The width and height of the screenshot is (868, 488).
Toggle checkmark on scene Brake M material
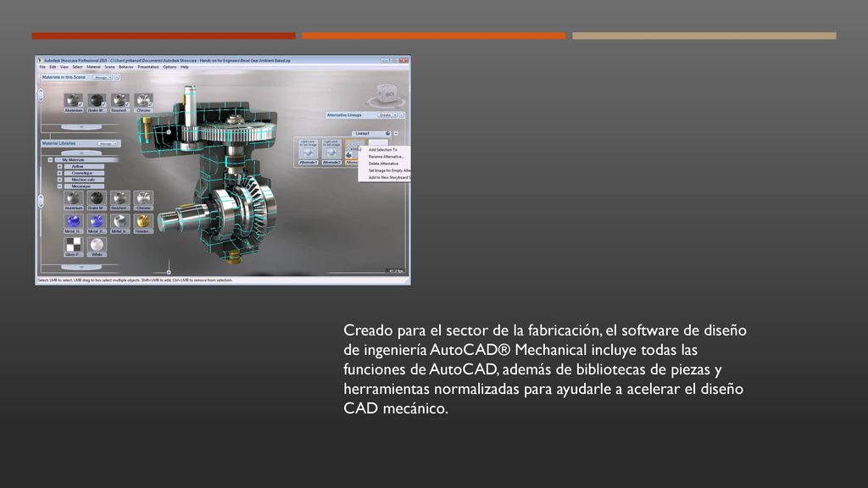pos(103,104)
